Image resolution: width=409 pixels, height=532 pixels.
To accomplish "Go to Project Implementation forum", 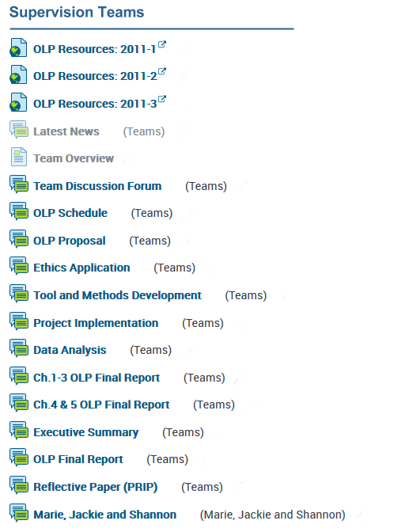I will tap(96, 323).
